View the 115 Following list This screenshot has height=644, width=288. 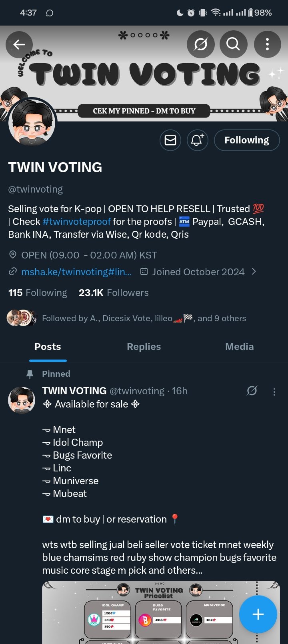(38, 293)
